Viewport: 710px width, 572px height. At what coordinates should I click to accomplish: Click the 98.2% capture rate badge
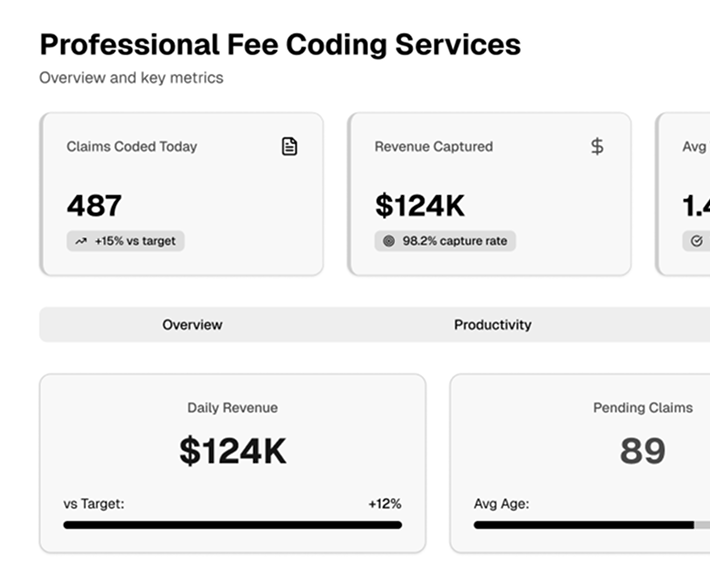[445, 241]
